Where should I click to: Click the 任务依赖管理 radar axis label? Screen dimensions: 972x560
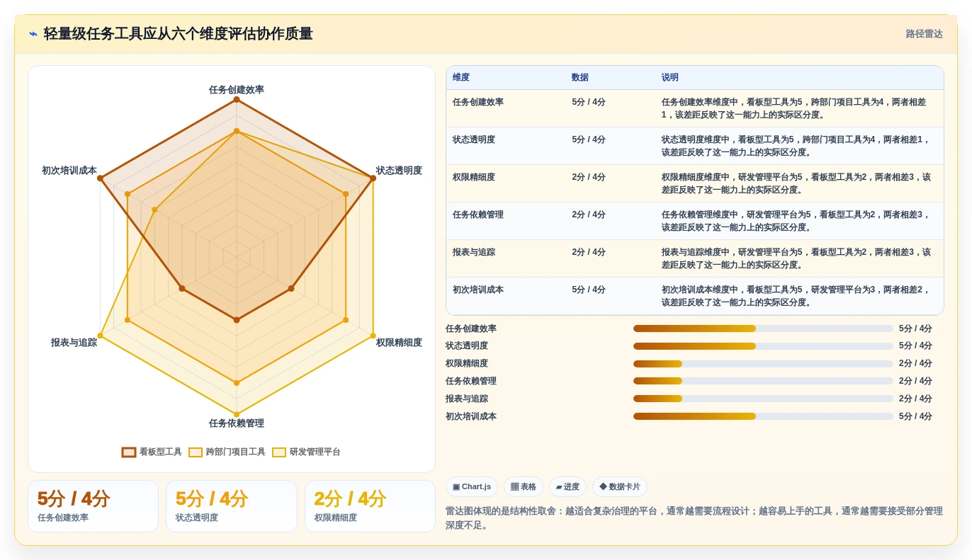tap(237, 423)
